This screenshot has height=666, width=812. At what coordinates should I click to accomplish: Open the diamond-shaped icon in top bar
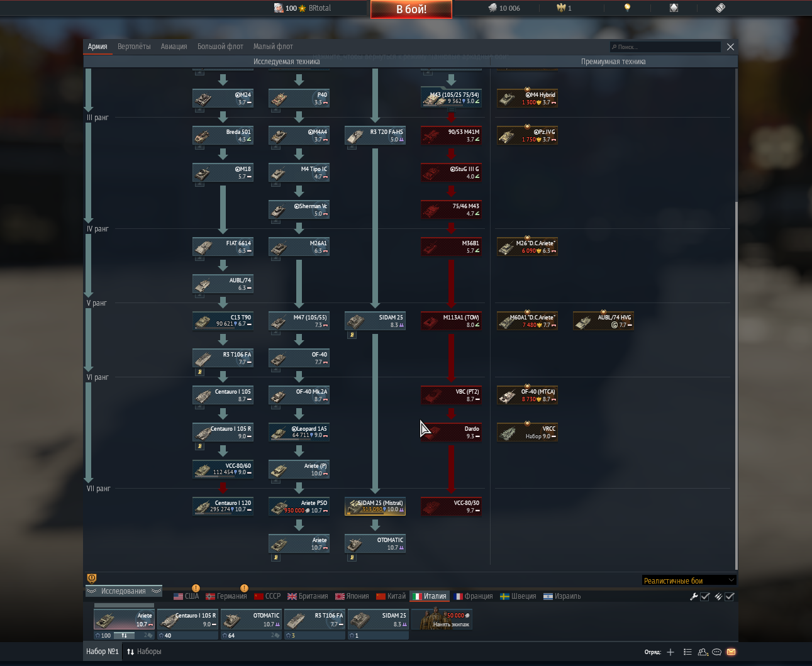pyautogui.click(x=674, y=8)
